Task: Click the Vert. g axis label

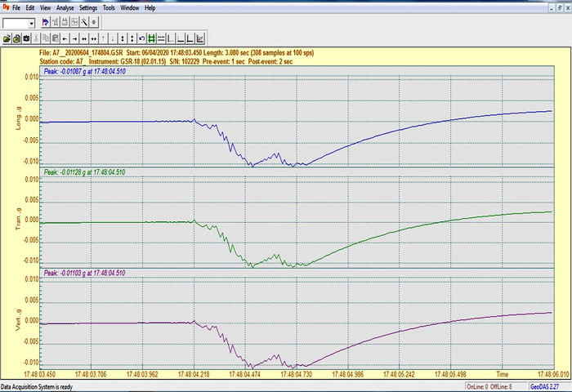Action: (19, 320)
